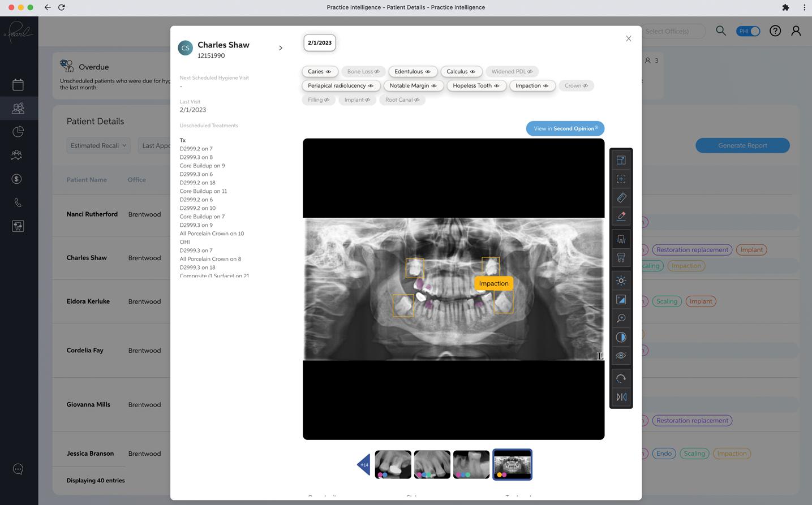The width and height of the screenshot is (812, 505).
Task: Open the calendar icon in sidebar
Action: (18, 85)
